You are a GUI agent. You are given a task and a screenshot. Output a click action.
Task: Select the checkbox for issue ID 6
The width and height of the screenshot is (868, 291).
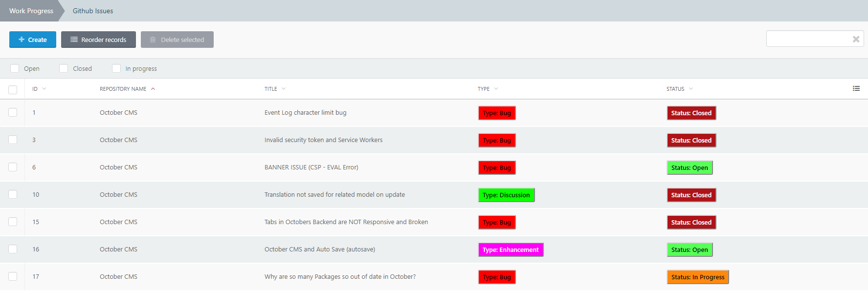(x=13, y=167)
